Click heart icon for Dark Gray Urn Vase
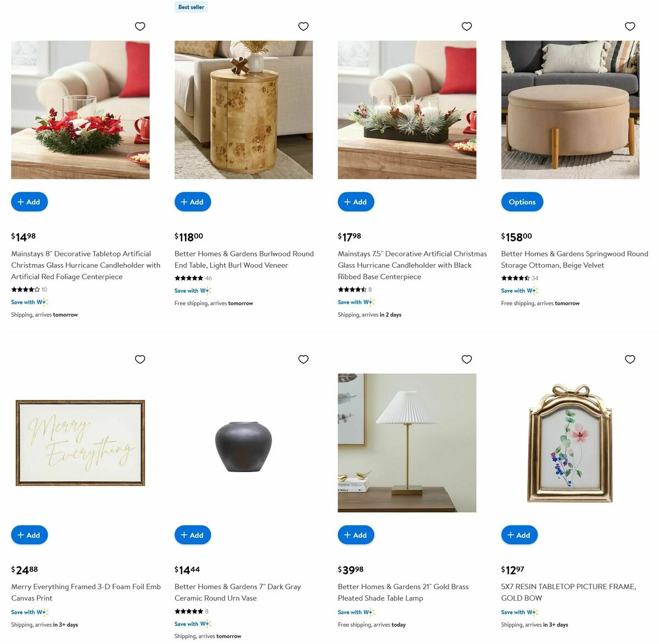 tap(303, 359)
